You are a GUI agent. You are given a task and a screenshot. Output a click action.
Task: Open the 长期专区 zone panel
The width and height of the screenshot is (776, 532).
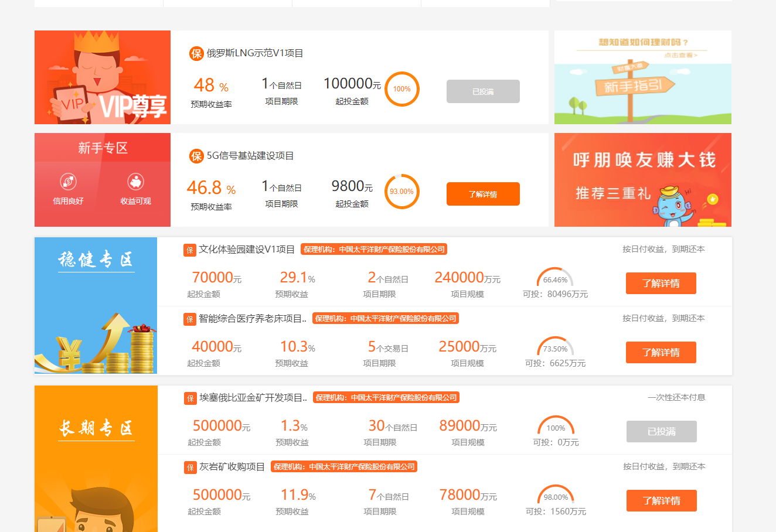[96, 459]
